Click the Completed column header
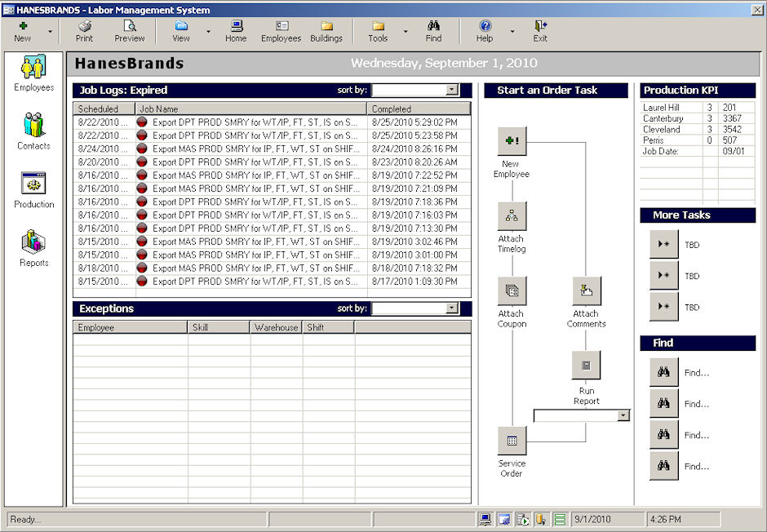 pyautogui.click(x=419, y=109)
